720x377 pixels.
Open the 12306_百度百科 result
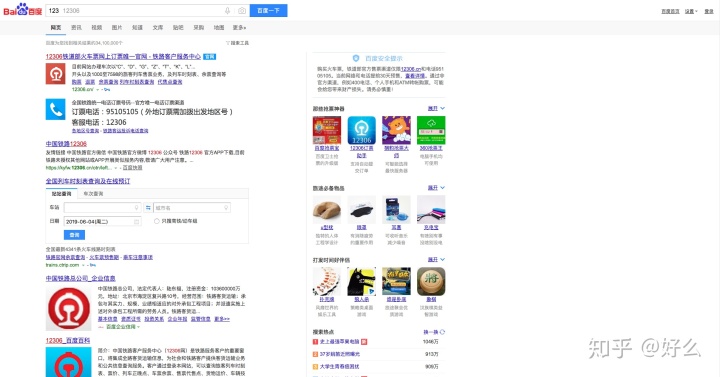68,340
